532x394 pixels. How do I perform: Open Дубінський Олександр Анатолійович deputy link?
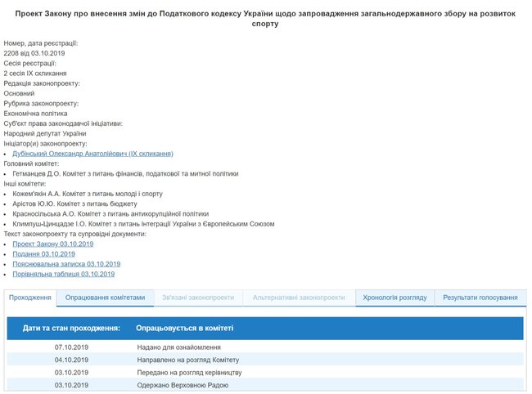click(92, 154)
